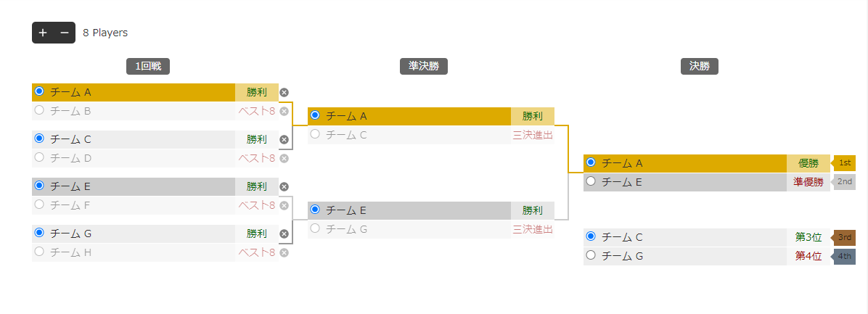
Task: Choose チーム E as final winner
Action: pyautogui.click(x=591, y=181)
